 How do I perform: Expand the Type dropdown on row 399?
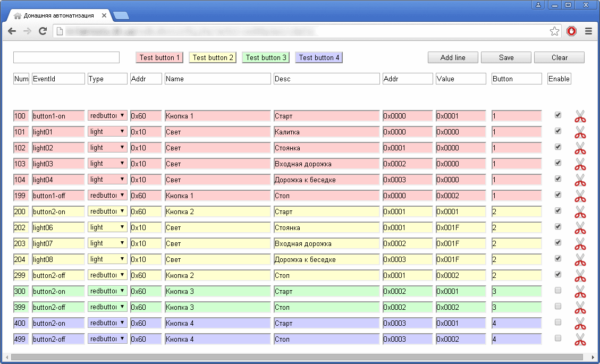107,307
